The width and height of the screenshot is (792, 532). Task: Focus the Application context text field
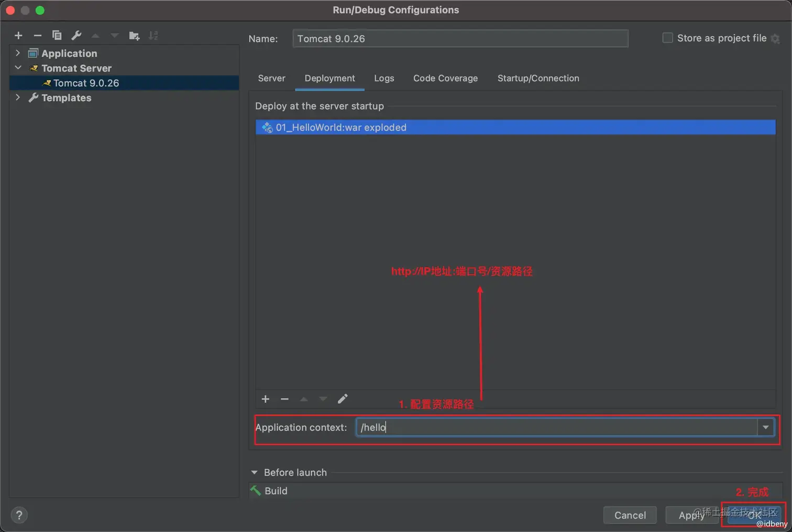(557, 427)
